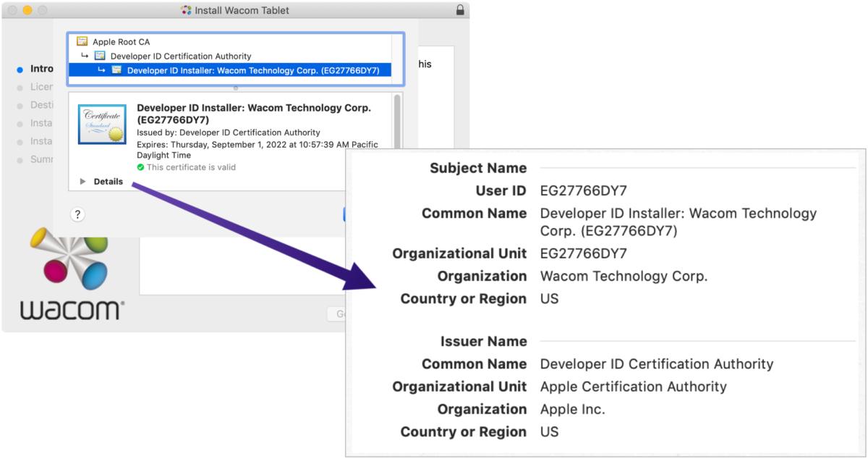
Task: Select the Introduction step in sidebar
Action: pyautogui.click(x=35, y=69)
